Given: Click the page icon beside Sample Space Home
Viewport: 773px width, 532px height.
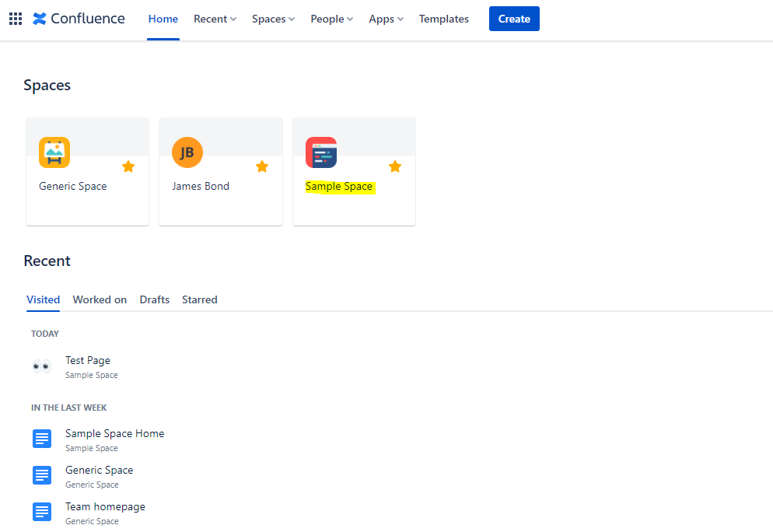Looking at the screenshot, I should coord(42,439).
